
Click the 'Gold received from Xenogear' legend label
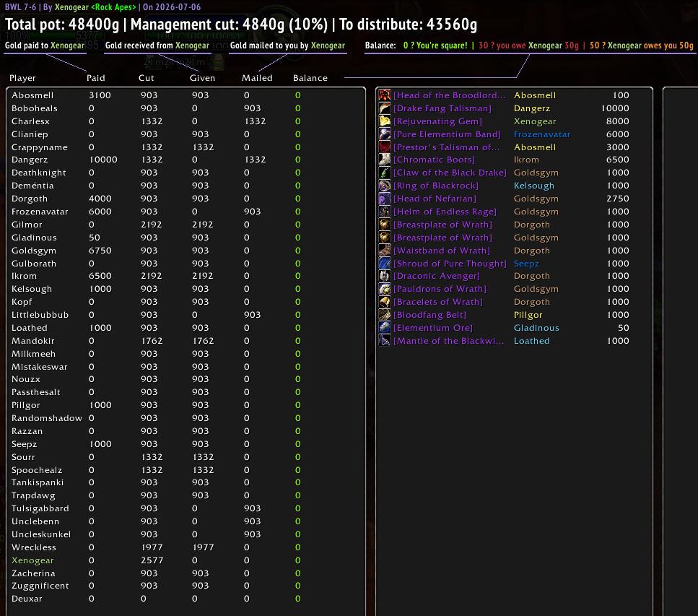[157, 45]
